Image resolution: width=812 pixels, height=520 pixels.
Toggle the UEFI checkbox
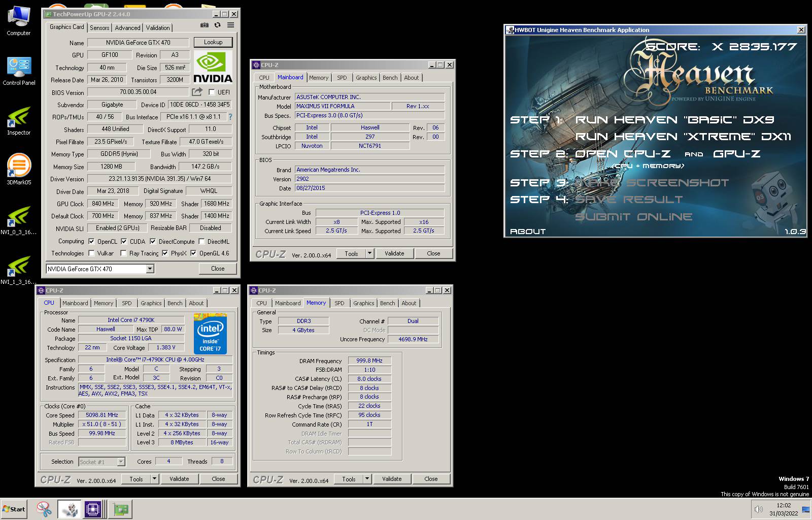click(212, 92)
